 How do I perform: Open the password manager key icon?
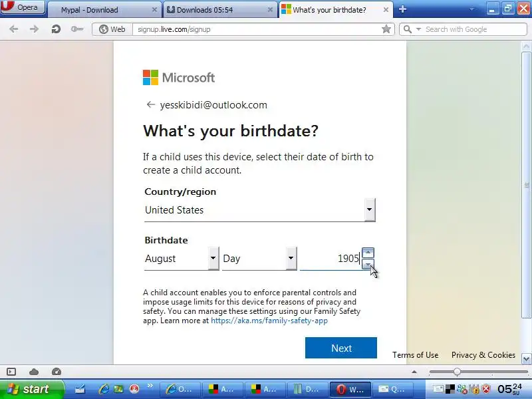[x=77, y=29]
